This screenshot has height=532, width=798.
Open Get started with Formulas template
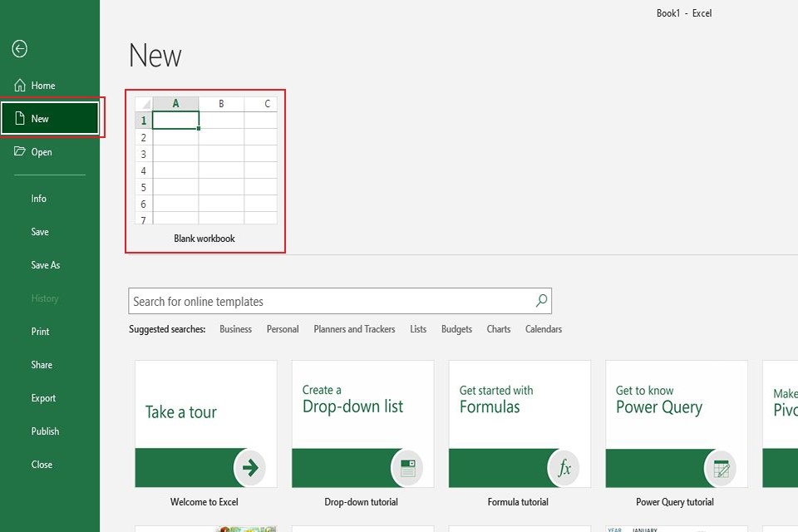pos(520,424)
